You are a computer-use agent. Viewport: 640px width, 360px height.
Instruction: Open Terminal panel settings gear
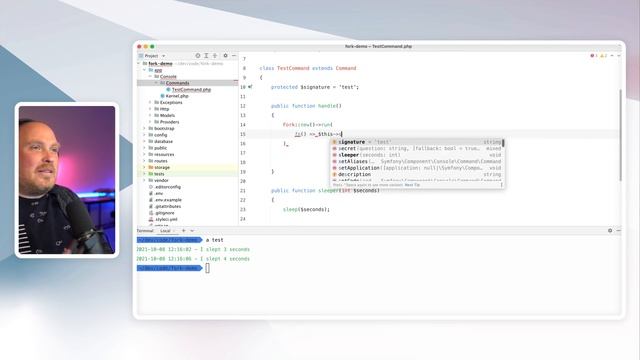tap(610, 231)
